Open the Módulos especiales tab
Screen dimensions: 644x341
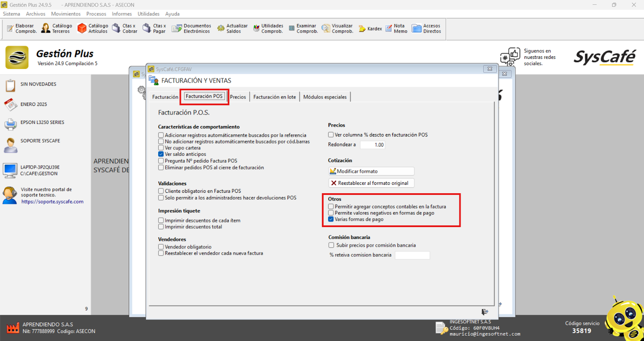click(x=325, y=97)
